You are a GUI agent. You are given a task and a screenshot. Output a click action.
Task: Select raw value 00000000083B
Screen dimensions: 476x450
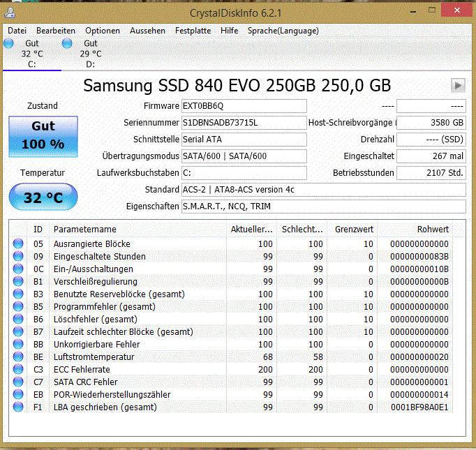(419, 257)
